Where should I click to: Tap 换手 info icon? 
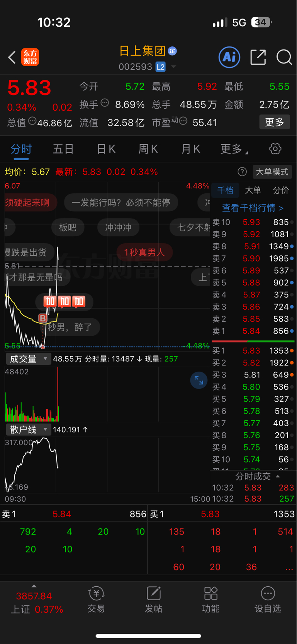105,103
